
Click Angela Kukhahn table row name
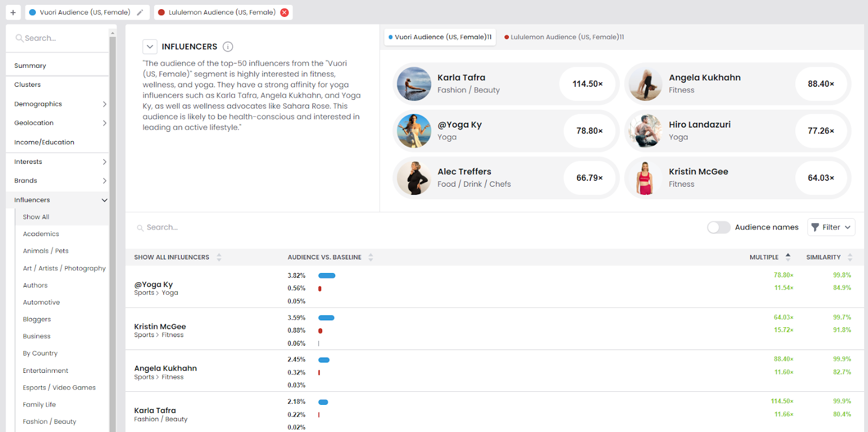tap(165, 369)
